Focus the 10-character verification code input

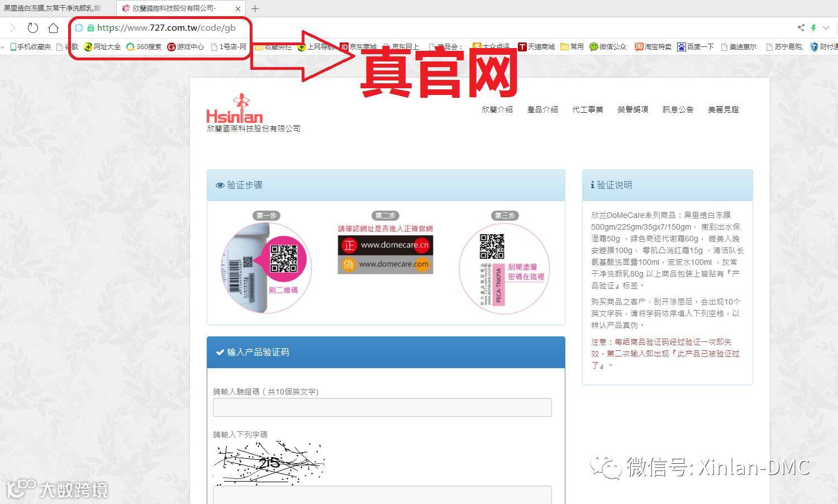[382, 407]
